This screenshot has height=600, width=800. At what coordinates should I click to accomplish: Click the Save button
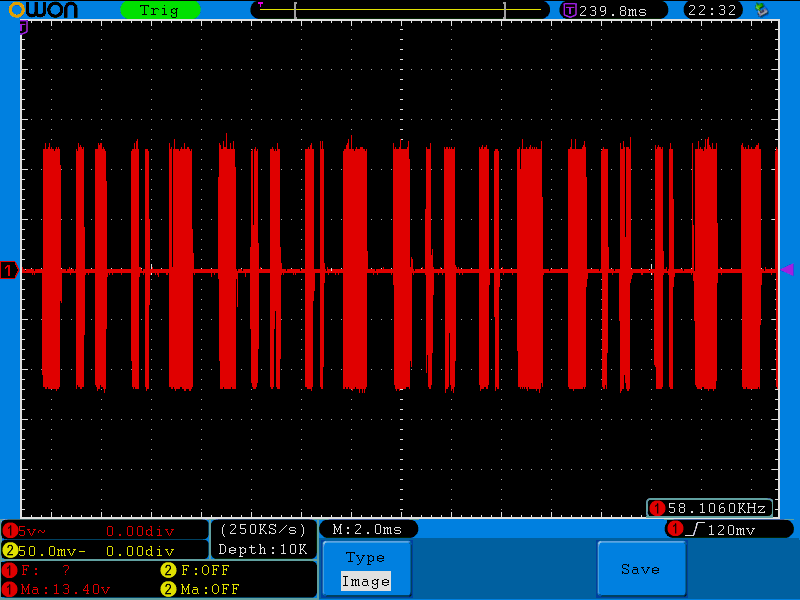pos(641,568)
